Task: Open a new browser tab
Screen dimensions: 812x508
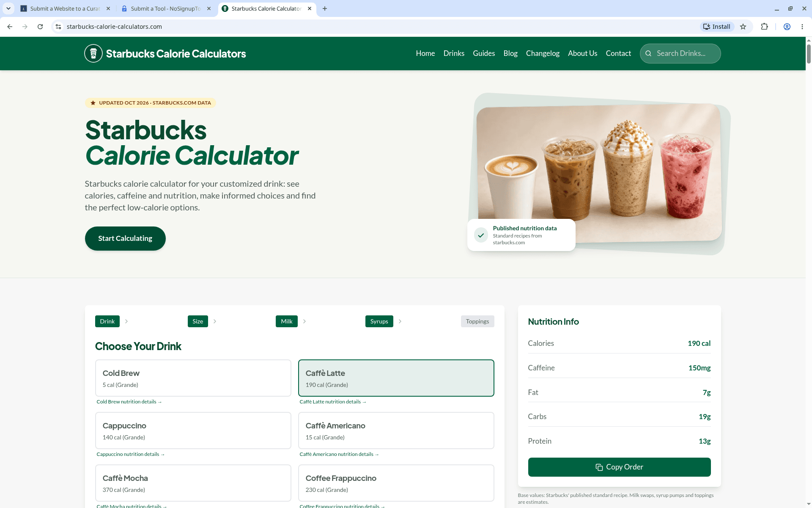Action: pyautogui.click(x=325, y=8)
